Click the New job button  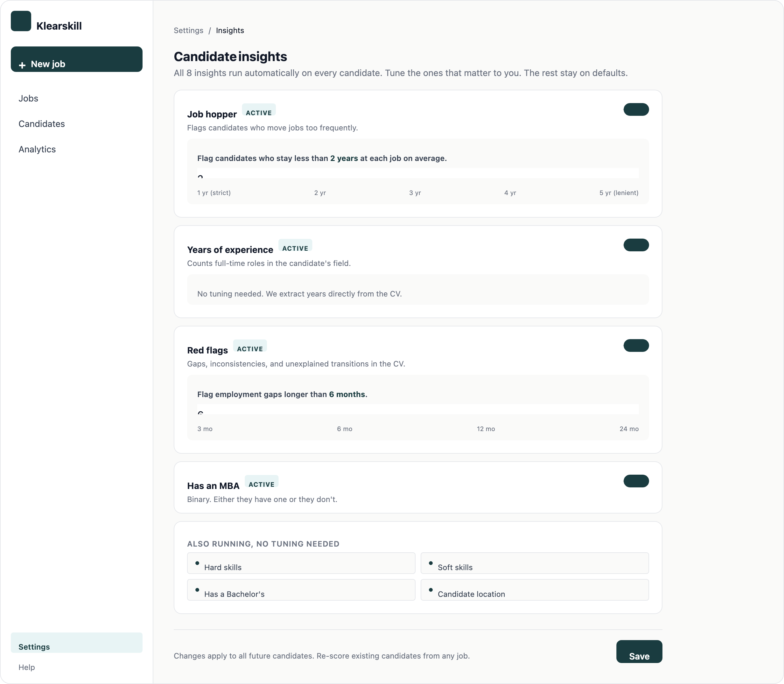76,59
